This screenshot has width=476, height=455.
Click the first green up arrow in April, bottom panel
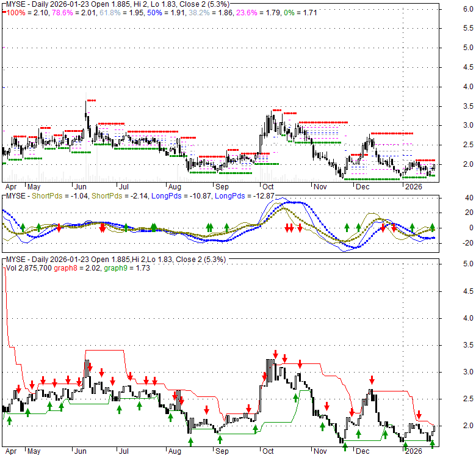(10, 419)
